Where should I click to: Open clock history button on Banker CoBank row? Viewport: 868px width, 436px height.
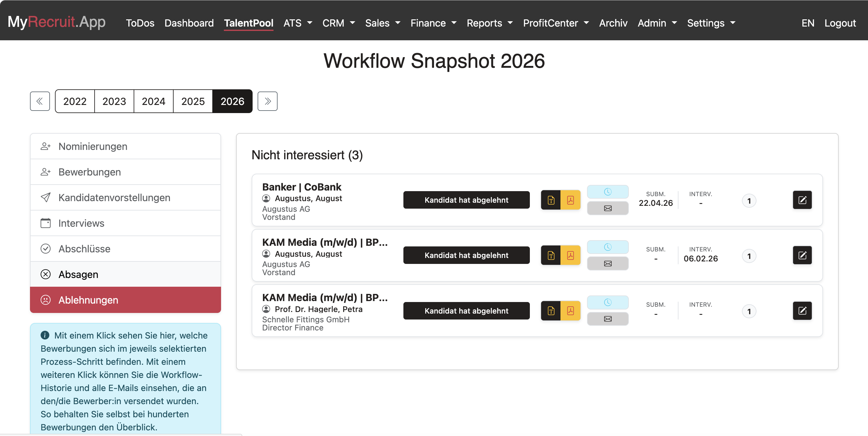click(608, 192)
